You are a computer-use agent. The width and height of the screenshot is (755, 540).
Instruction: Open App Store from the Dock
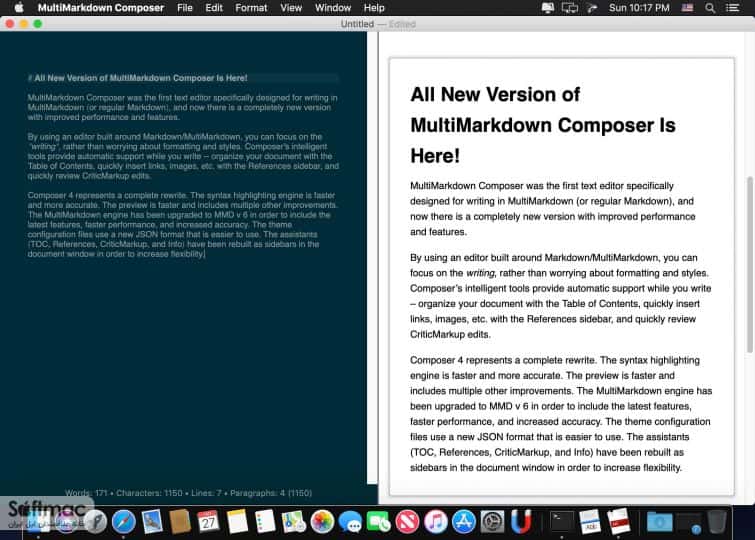[x=464, y=522]
